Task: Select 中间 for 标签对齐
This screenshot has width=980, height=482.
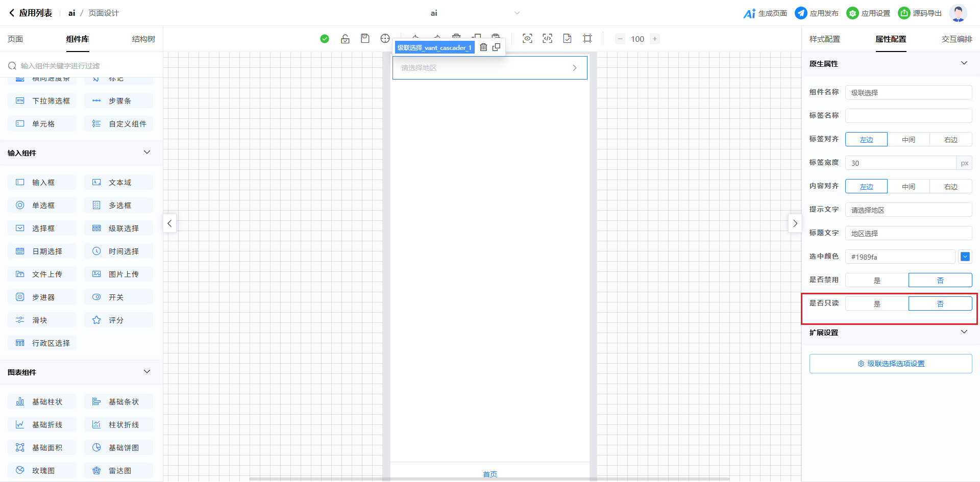Action: [x=909, y=140]
